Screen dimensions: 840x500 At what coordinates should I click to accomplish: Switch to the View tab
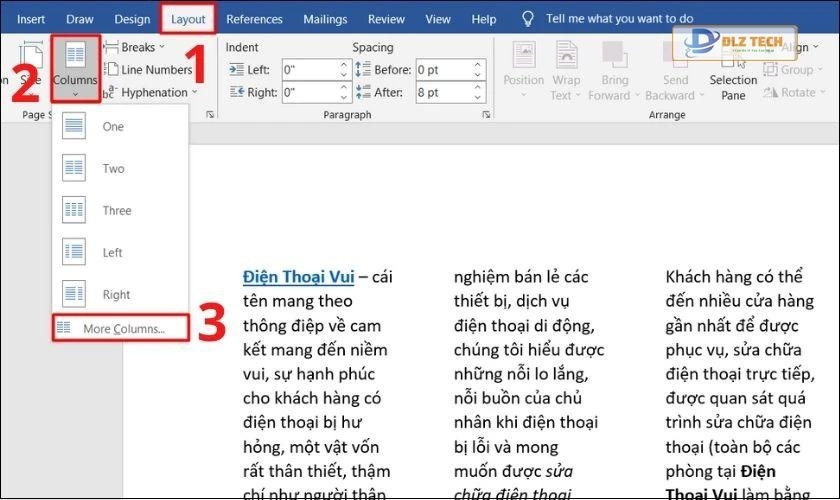pyautogui.click(x=438, y=19)
